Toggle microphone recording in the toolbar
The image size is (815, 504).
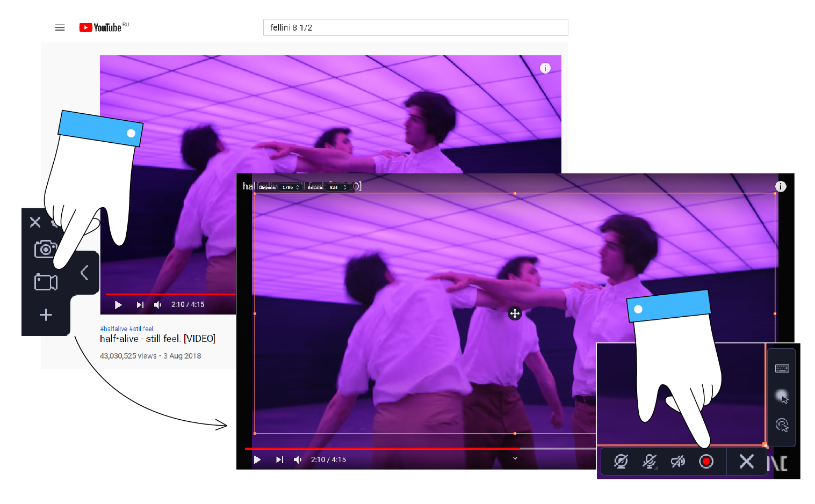point(649,462)
